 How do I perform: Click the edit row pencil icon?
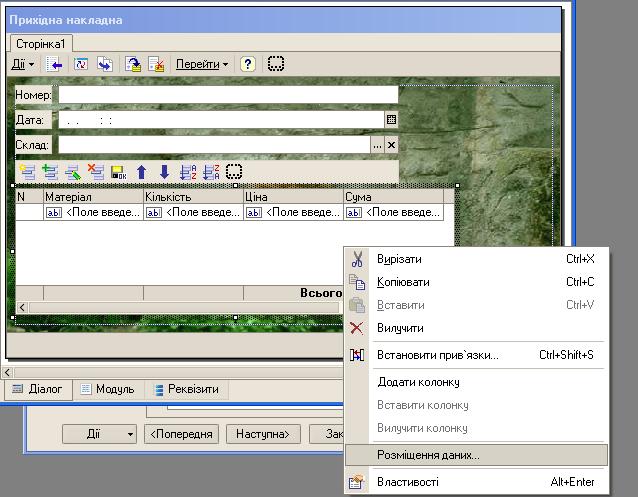(73, 172)
